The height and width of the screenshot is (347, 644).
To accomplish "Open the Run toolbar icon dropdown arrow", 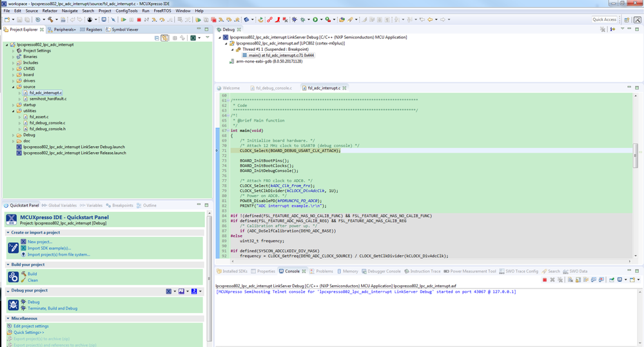I will click(x=321, y=19).
